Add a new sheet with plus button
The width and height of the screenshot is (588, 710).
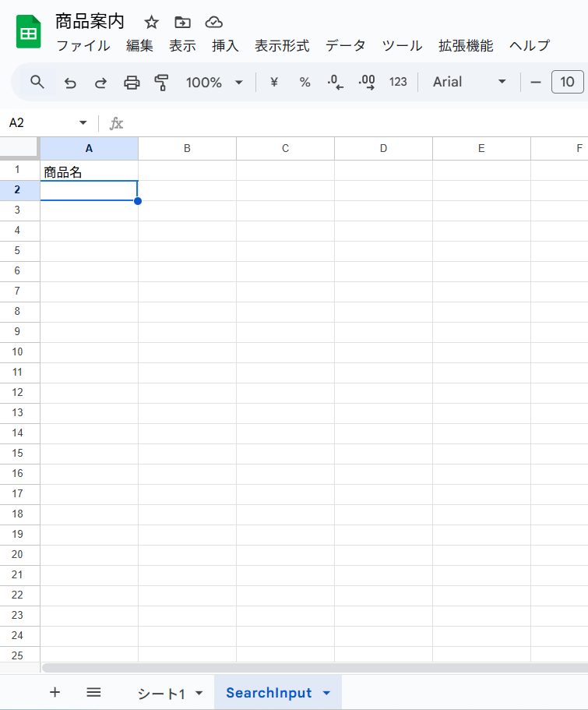(x=55, y=692)
